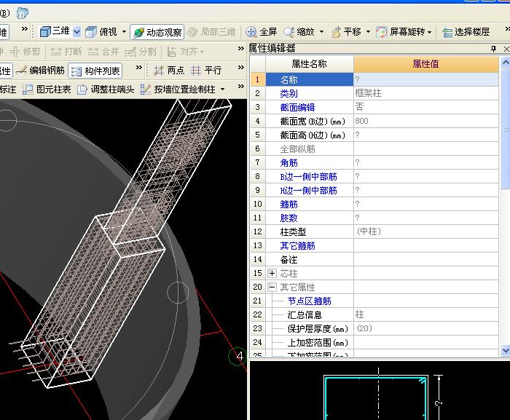Click the 平移 pan tool
This screenshot has height=420, width=510.
point(346,32)
